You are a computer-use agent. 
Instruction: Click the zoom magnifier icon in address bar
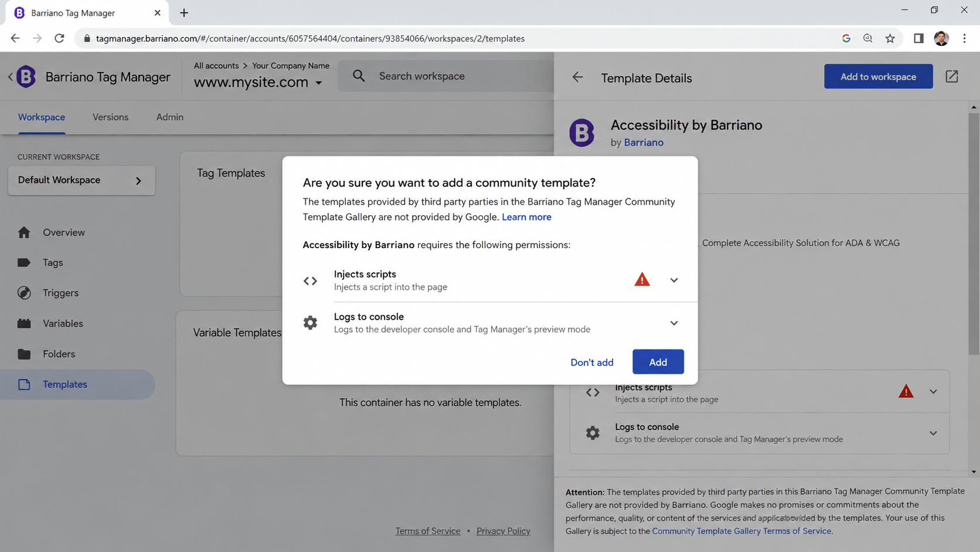867,38
